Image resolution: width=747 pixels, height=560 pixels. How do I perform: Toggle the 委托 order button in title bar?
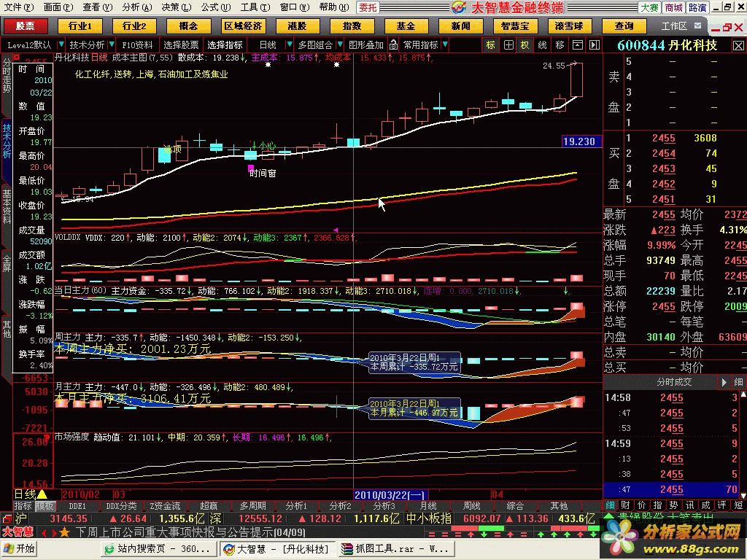(x=368, y=7)
